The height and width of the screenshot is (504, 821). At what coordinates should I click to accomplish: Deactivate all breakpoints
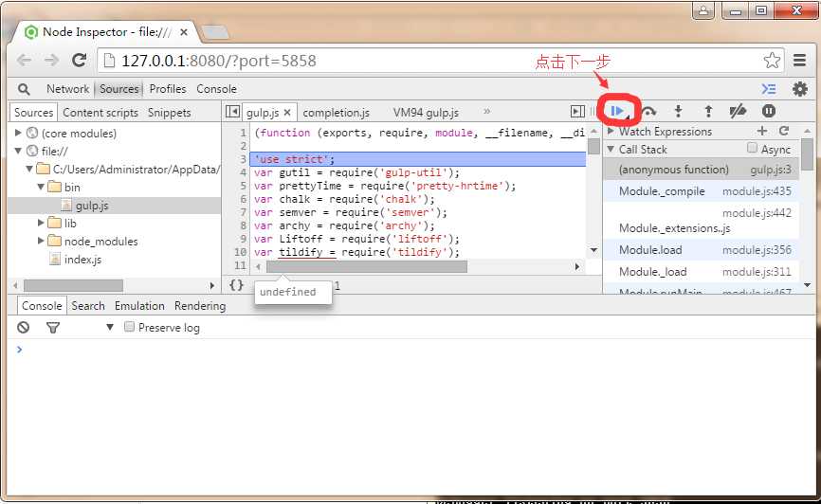click(738, 111)
